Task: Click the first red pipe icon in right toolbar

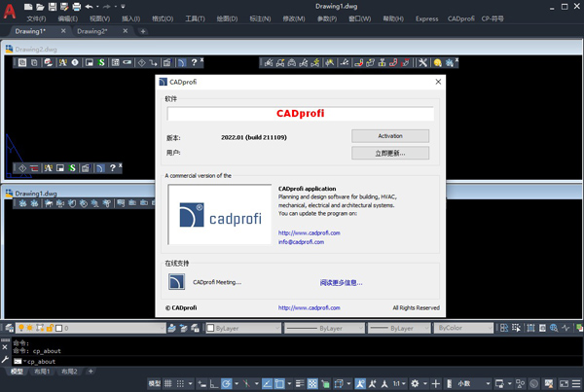Action: [x=358, y=62]
